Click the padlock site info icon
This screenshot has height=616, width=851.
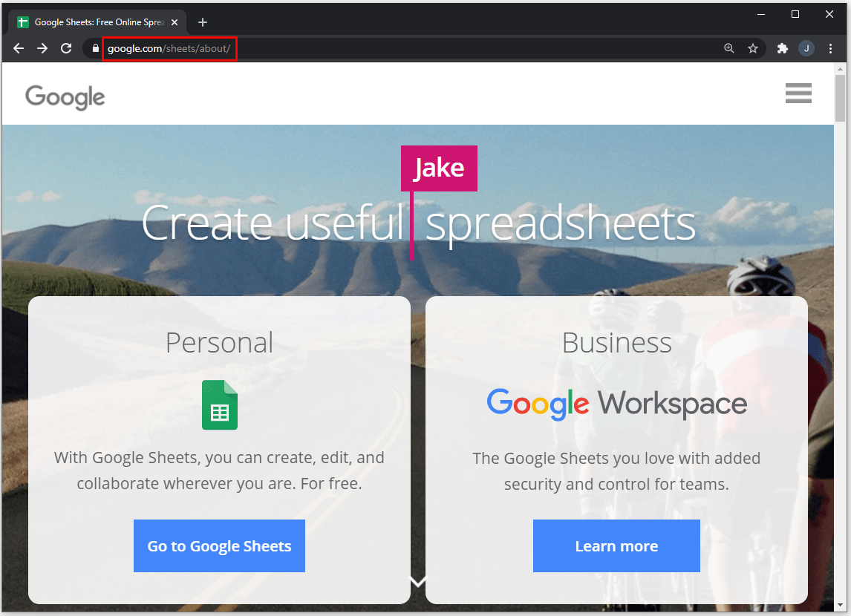95,48
